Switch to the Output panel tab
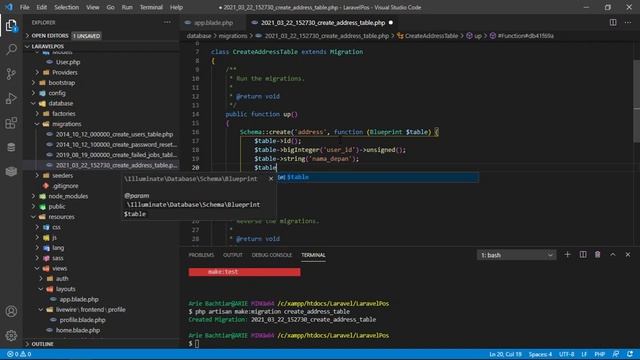The image size is (640, 360). pos(233,255)
